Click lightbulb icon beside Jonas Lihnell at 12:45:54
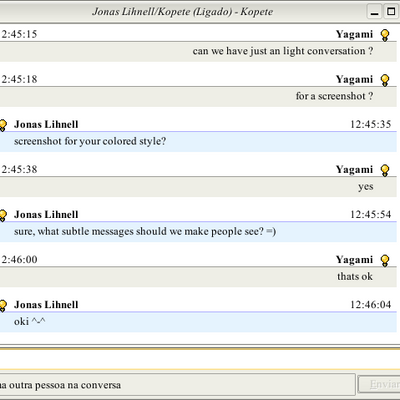Screen dimensions: 400x400 pyautogui.click(x=3, y=215)
